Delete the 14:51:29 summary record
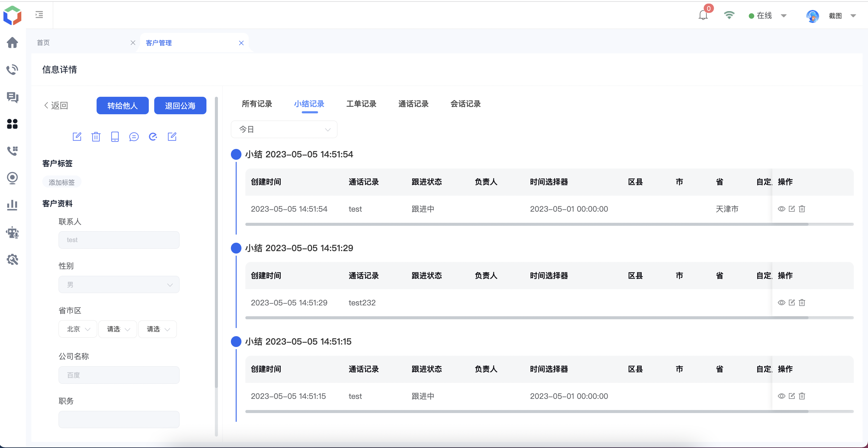 coord(802,302)
